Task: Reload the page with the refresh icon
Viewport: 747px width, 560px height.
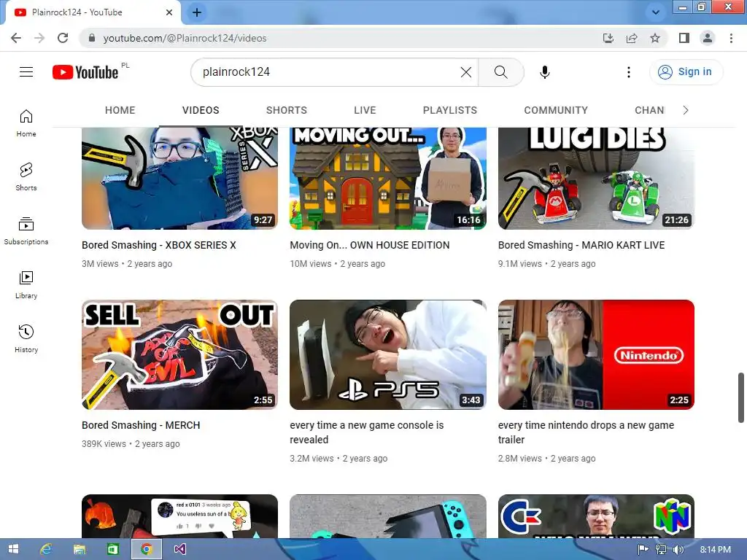Action: pos(63,38)
